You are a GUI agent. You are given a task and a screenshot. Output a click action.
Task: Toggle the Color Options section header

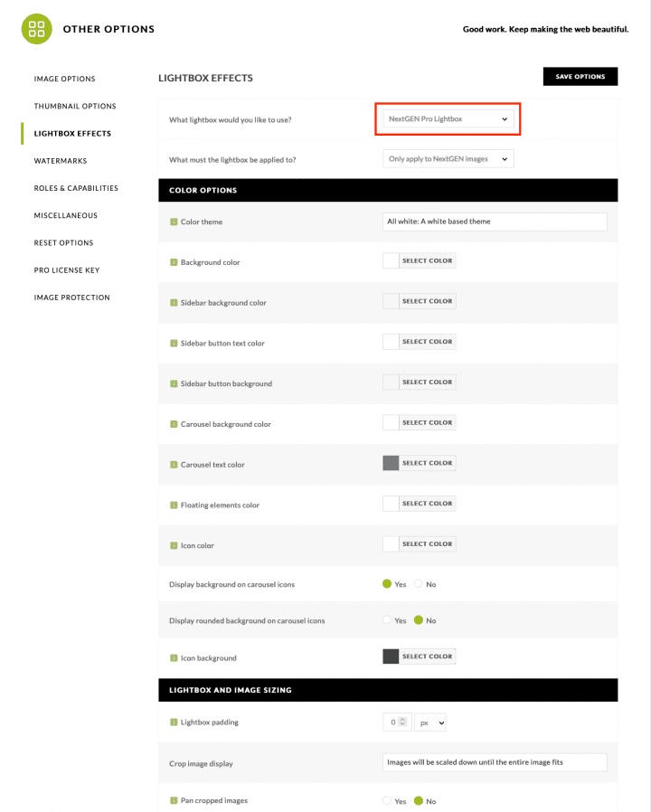coord(388,190)
